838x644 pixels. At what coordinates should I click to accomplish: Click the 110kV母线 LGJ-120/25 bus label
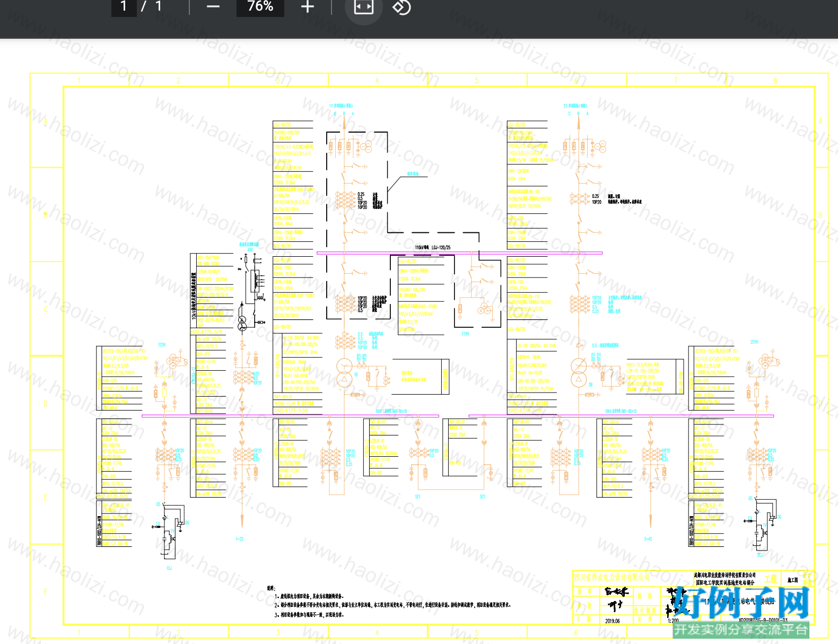pyautogui.click(x=433, y=248)
